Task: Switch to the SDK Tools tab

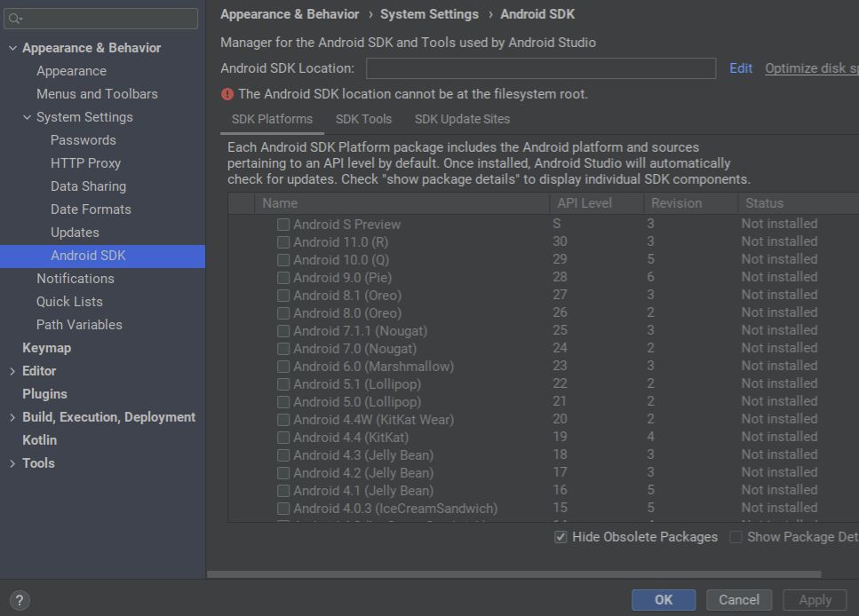Action: click(363, 119)
